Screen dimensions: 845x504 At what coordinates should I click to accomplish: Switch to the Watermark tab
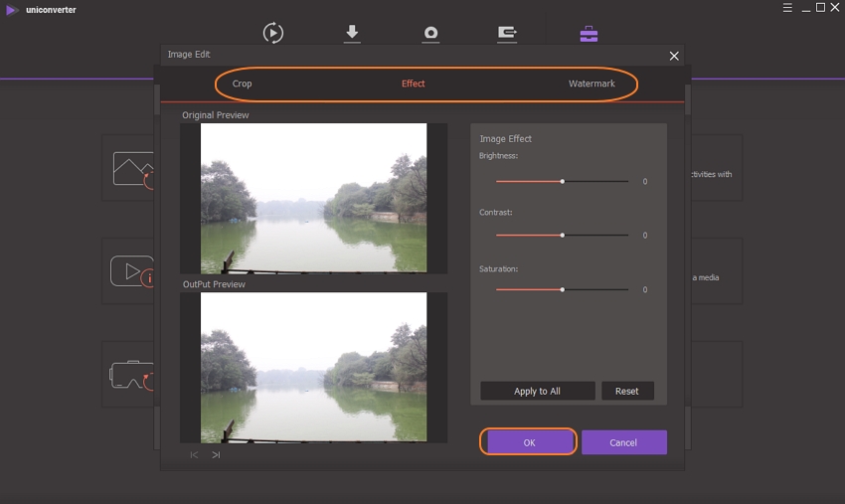591,84
